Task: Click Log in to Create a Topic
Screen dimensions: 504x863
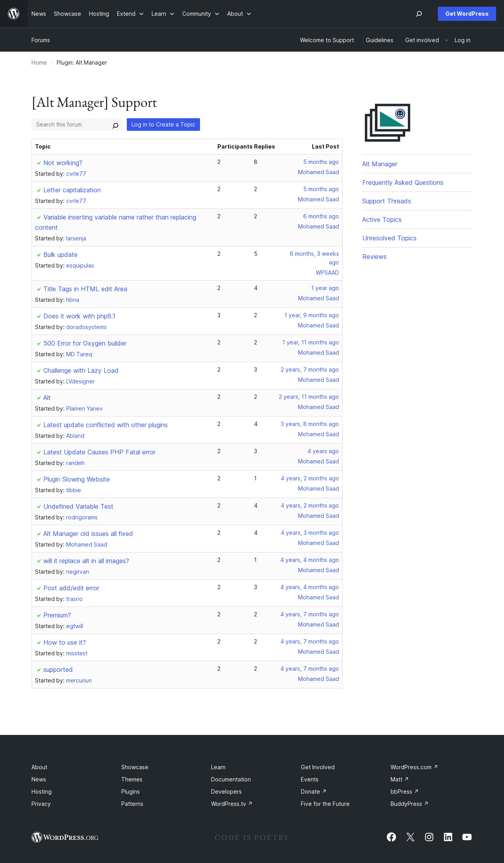Action: tap(163, 125)
